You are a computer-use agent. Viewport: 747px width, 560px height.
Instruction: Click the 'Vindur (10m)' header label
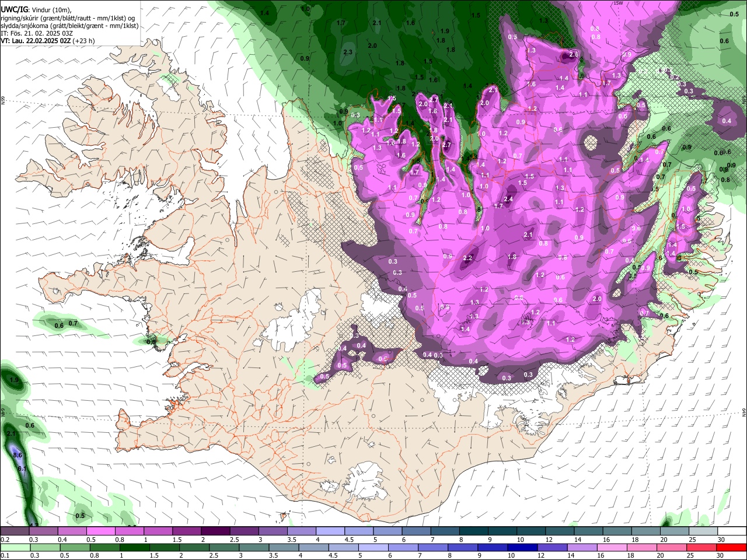point(53,9)
